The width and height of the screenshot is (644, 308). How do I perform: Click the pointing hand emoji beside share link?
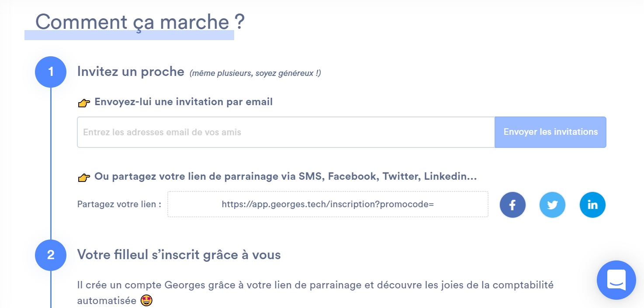pos(84,177)
